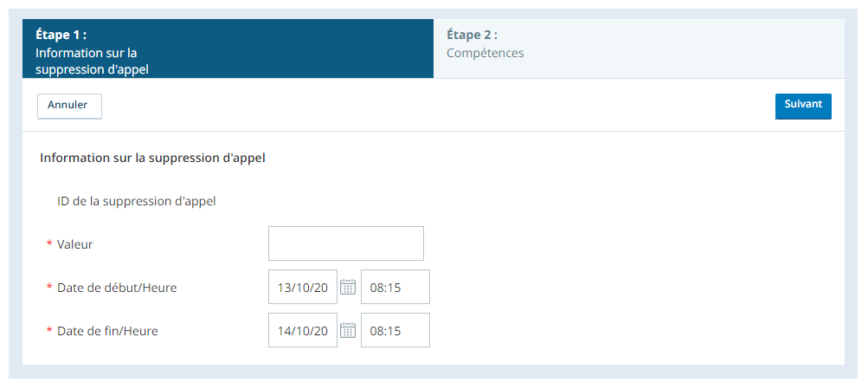The width and height of the screenshot is (868, 389).
Task: Select the start time field for Date de début
Action: [x=395, y=287]
